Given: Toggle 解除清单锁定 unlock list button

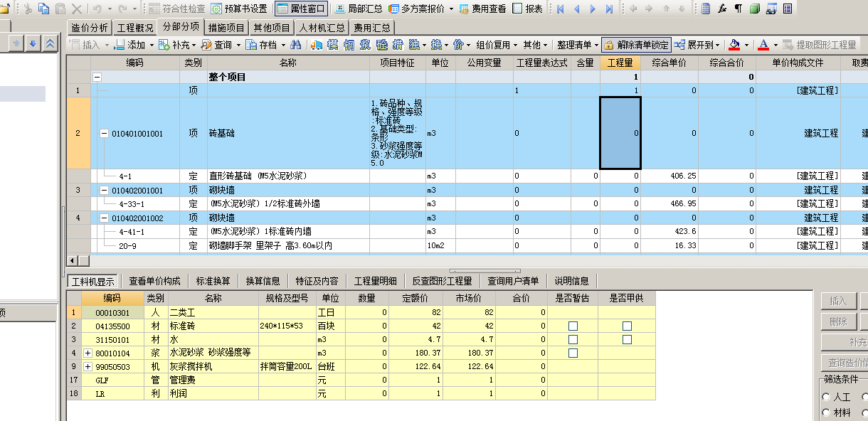Looking at the screenshot, I should pos(637,45).
